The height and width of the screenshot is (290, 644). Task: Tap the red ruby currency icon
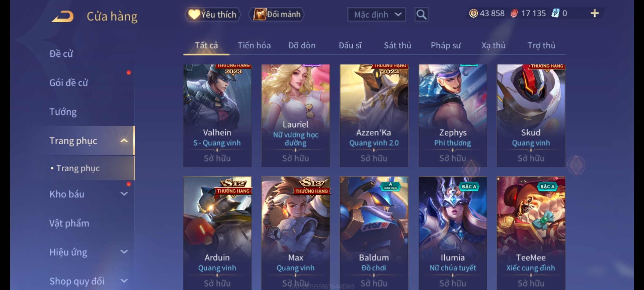(x=514, y=13)
